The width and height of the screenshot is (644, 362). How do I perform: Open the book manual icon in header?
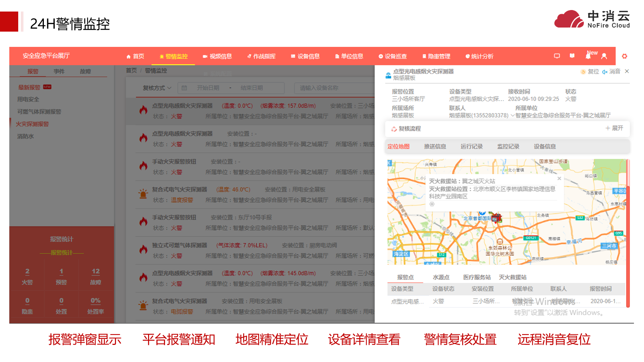[x=572, y=56]
